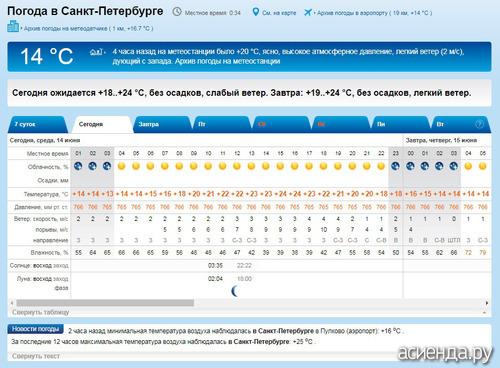This screenshot has height=368, width=500.
Task: Click the sun icon for hour 12 today
Action: (x=237, y=166)
